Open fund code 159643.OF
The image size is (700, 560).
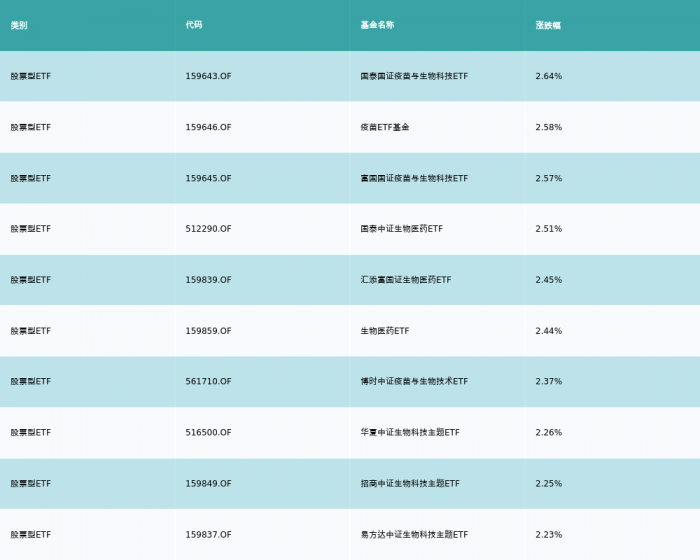(x=208, y=76)
